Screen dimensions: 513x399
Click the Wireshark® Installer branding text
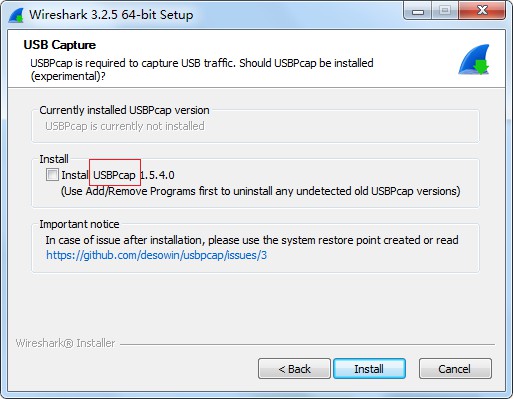click(65, 343)
